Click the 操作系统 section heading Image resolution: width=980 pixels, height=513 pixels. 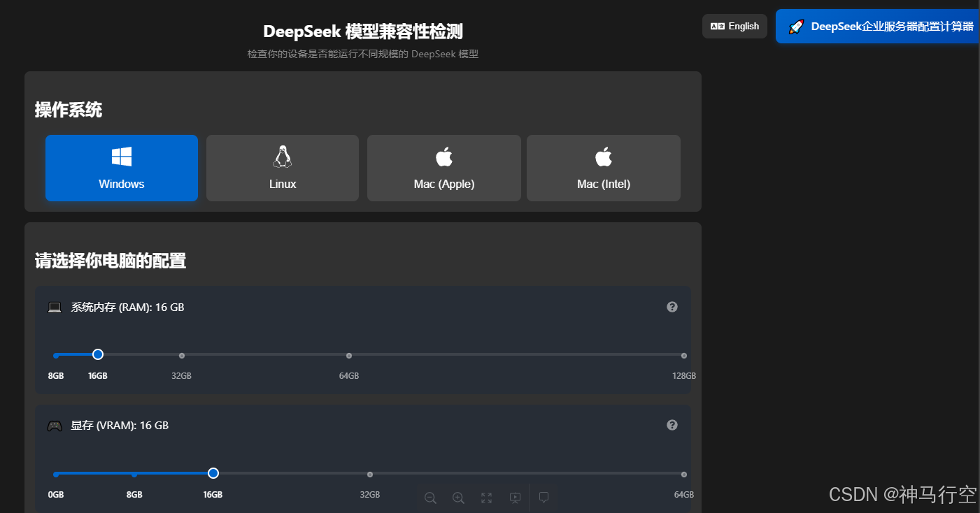pyautogui.click(x=69, y=110)
